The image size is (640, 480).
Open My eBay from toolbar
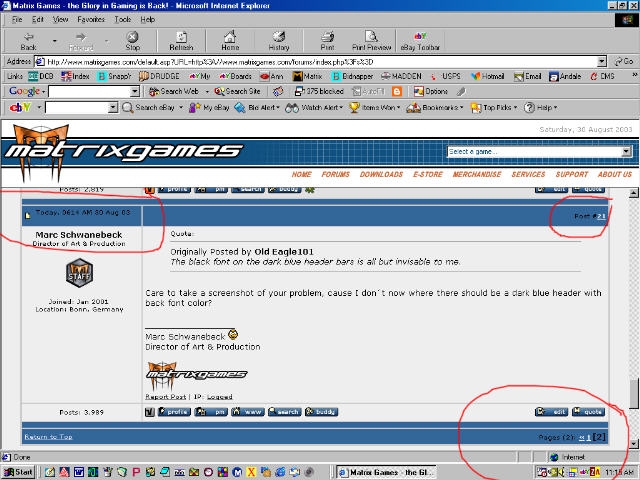(x=209, y=108)
